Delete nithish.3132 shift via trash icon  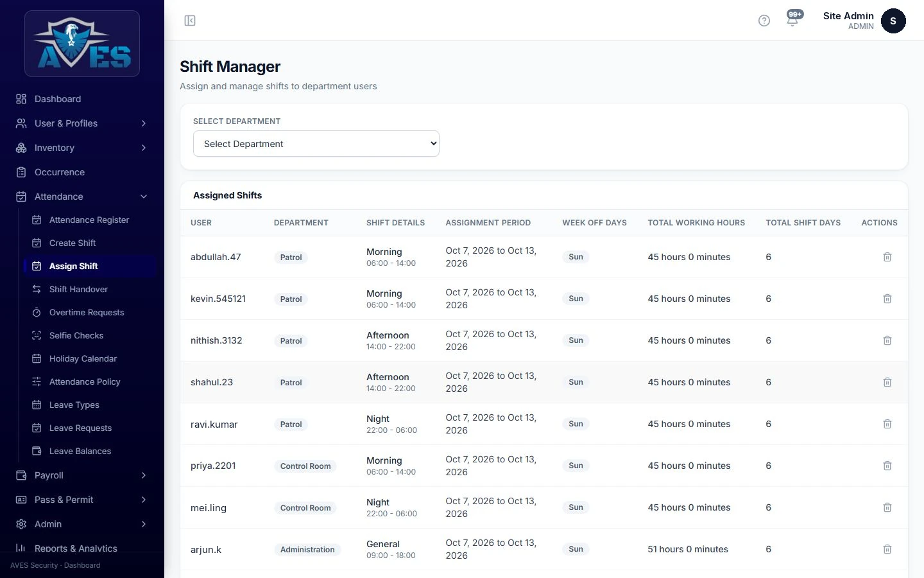(887, 340)
